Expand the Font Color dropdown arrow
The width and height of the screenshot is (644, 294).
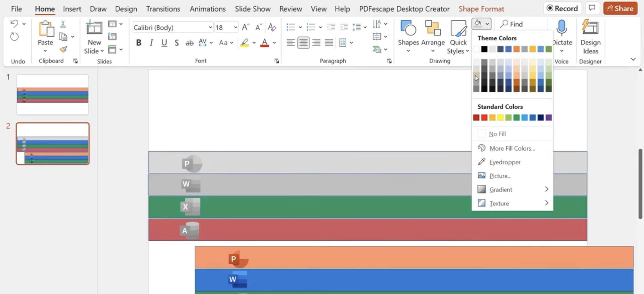[x=274, y=43]
